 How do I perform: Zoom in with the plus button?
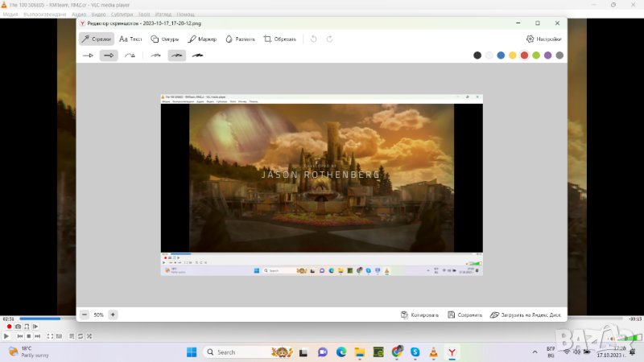[x=113, y=315]
